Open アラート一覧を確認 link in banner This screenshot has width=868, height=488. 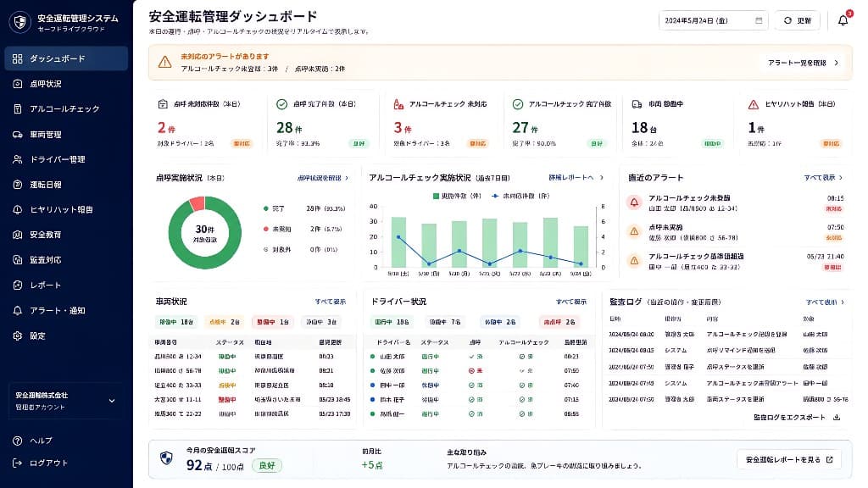(x=804, y=63)
